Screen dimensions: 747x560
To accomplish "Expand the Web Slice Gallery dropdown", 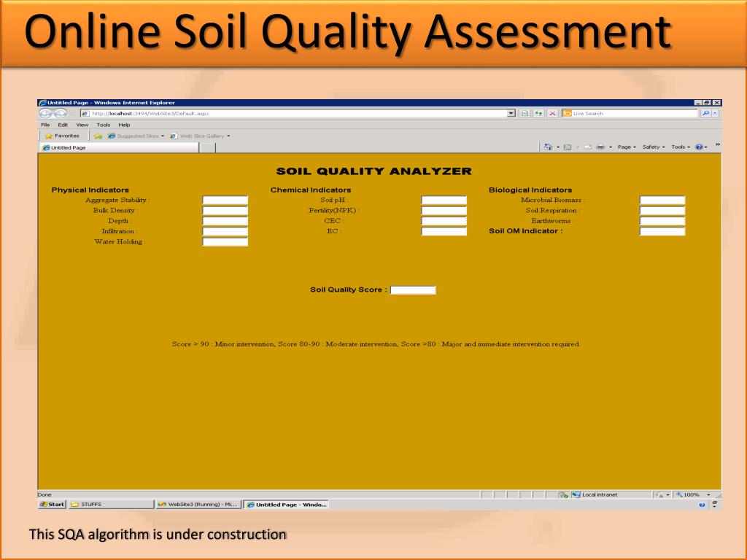I will tap(228, 136).
